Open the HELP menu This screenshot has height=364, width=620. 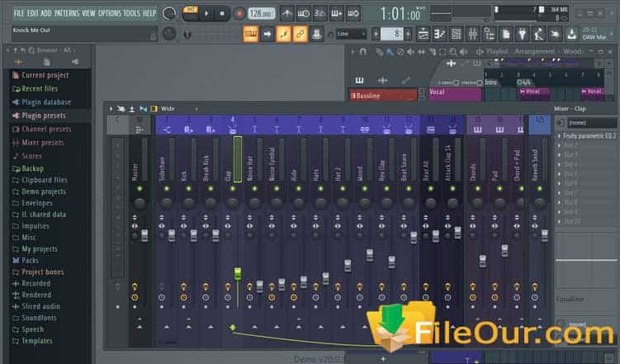pos(149,13)
